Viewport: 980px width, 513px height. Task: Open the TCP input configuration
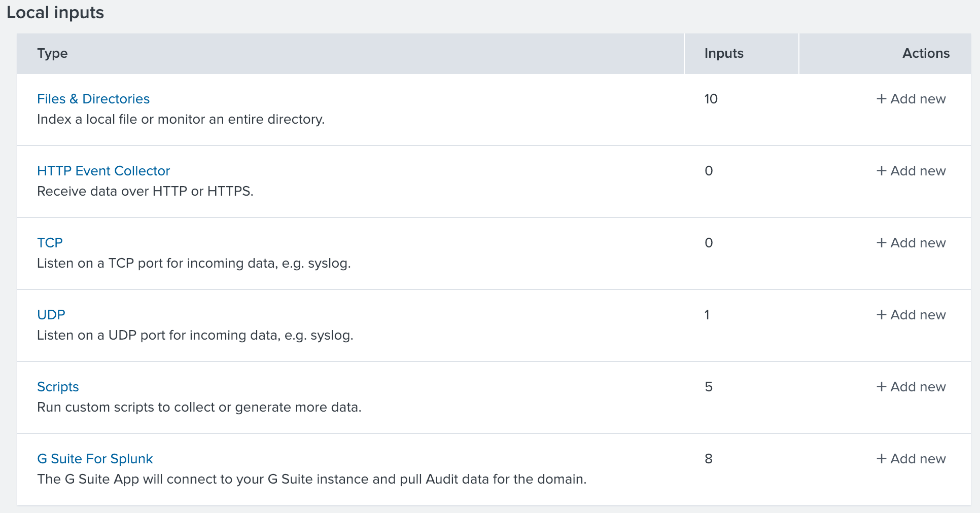coord(50,243)
